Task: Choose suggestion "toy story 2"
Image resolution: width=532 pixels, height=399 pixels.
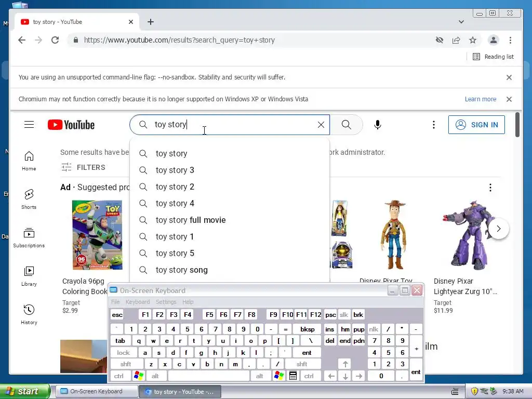Action: pos(230,187)
